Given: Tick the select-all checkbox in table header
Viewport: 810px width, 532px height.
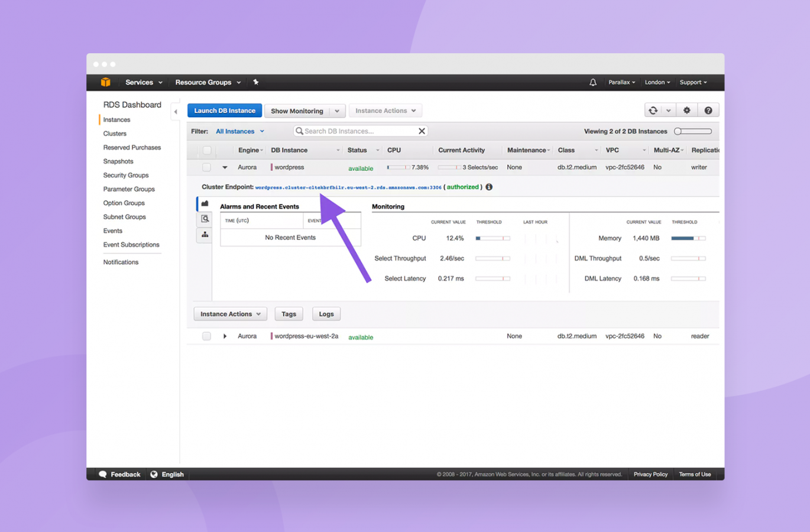Looking at the screenshot, I should click(x=207, y=150).
